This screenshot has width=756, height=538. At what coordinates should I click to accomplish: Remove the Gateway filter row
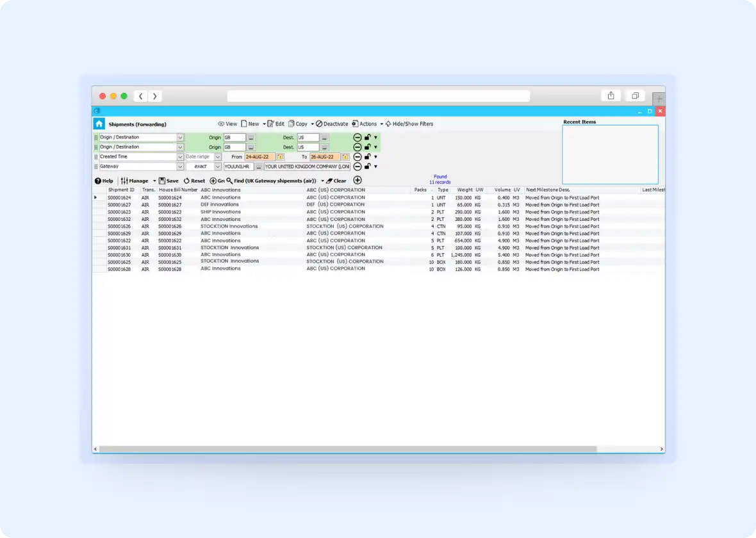coord(357,167)
